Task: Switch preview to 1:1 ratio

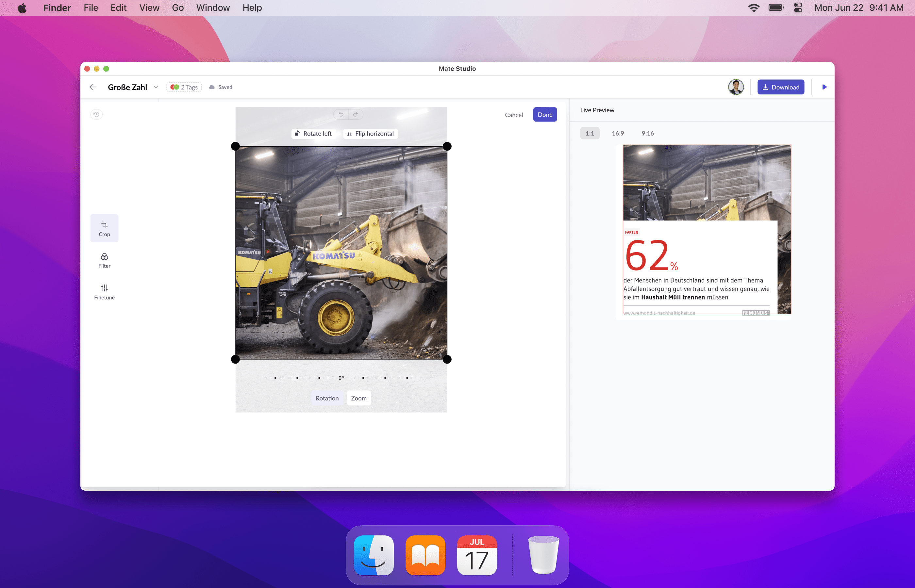Action: [590, 133]
